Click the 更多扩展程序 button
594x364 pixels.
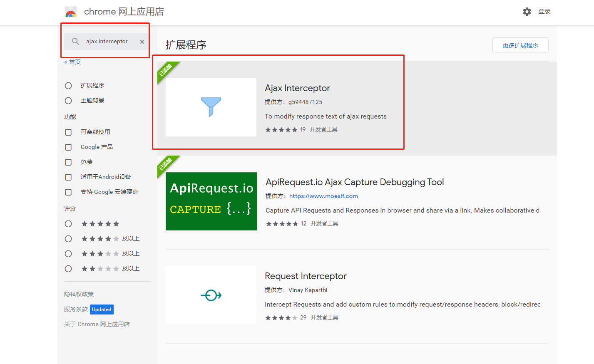(520, 45)
